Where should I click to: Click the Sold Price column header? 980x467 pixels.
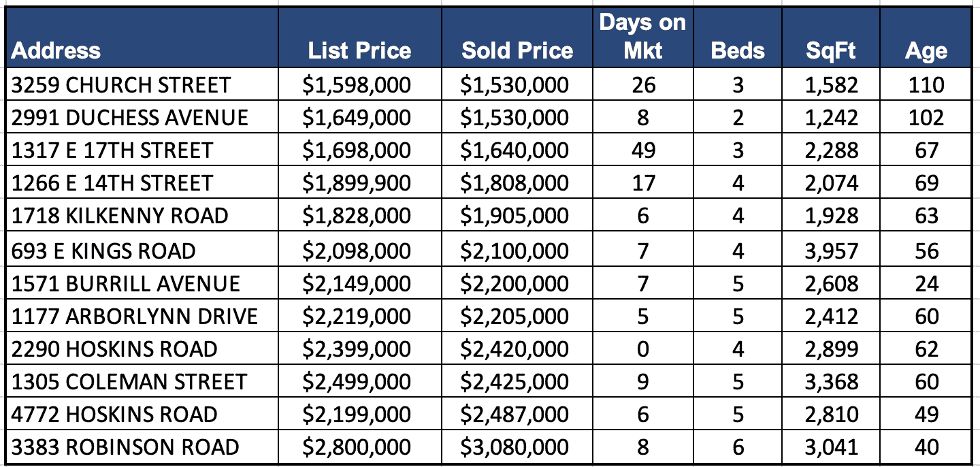pos(517,50)
